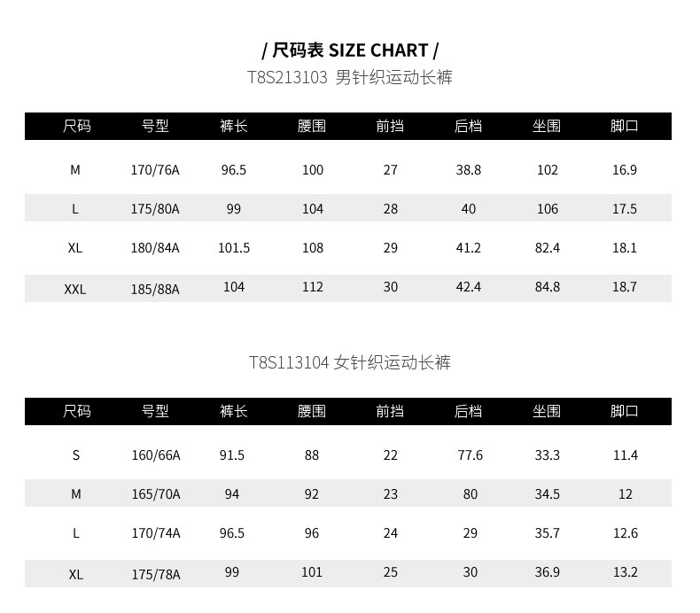
Task: Click the XXL size row label
Action: pyautogui.click(x=75, y=289)
